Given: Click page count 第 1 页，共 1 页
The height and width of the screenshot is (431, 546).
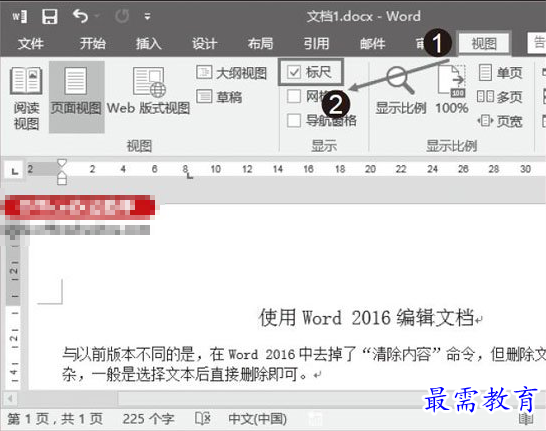Looking at the screenshot, I should 55,419.
